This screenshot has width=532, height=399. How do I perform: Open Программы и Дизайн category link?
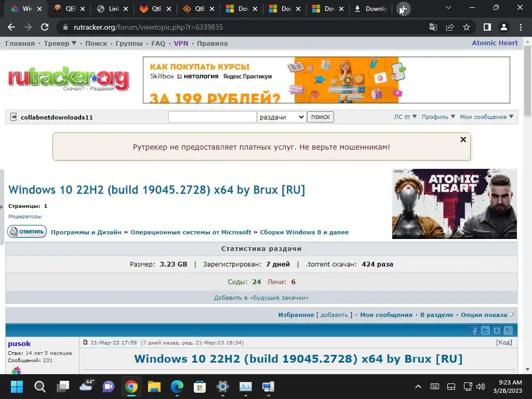[86, 232]
